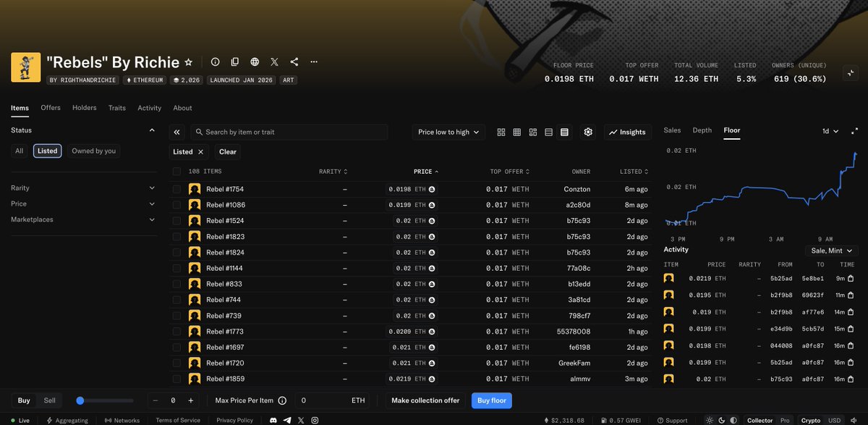
Task: Open the About tab
Action: click(x=182, y=108)
